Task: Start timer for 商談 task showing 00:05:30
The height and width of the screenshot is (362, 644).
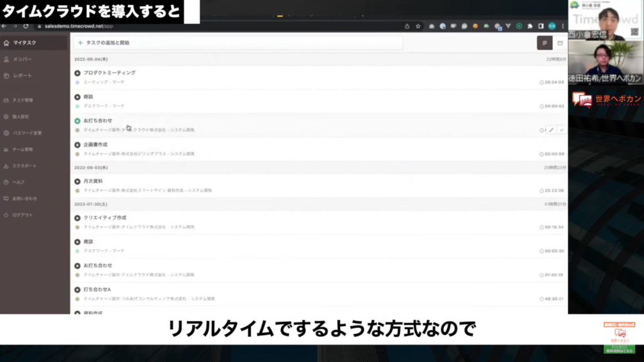Action: 77,242
